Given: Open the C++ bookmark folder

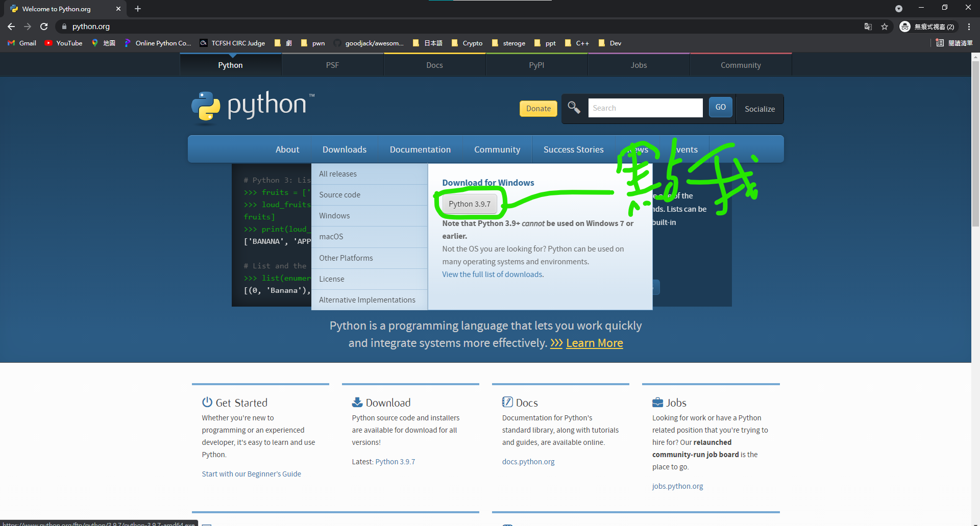Looking at the screenshot, I should (x=577, y=43).
